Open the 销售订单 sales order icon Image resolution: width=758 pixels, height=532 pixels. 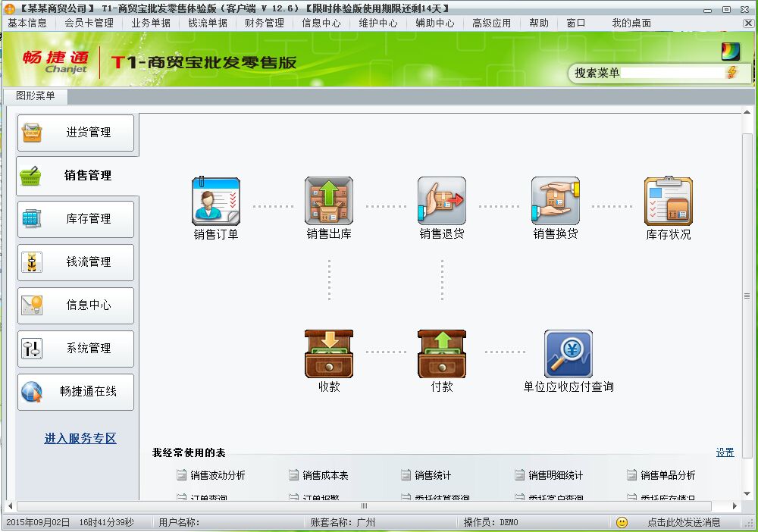click(215, 201)
